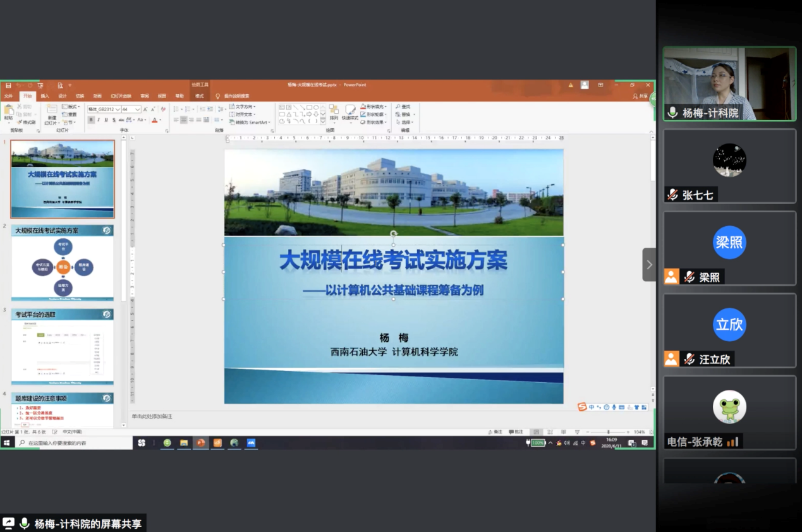
Task: Open the font name dropdown
Action: pyautogui.click(x=118, y=109)
